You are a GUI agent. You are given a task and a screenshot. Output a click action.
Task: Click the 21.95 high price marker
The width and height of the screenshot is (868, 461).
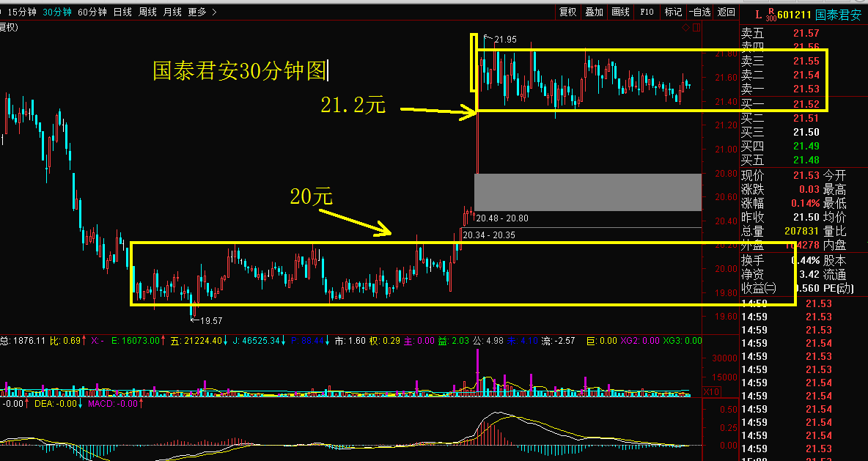(x=505, y=40)
